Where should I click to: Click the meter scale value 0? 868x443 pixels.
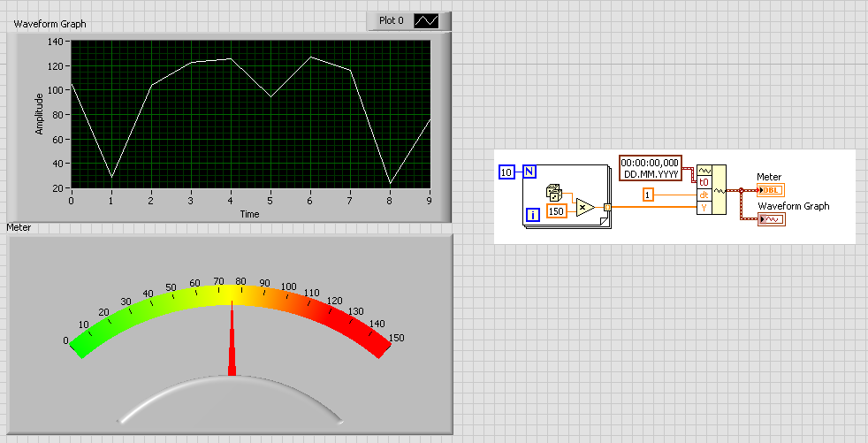(x=65, y=340)
